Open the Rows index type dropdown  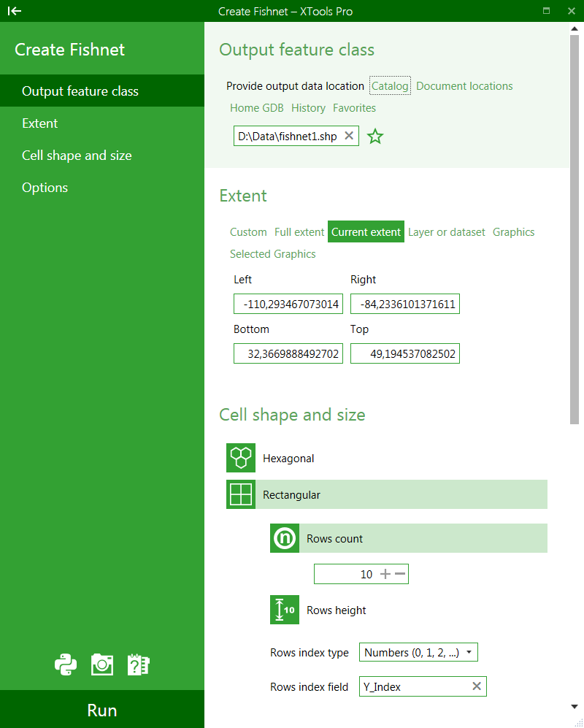click(x=418, y=652)
